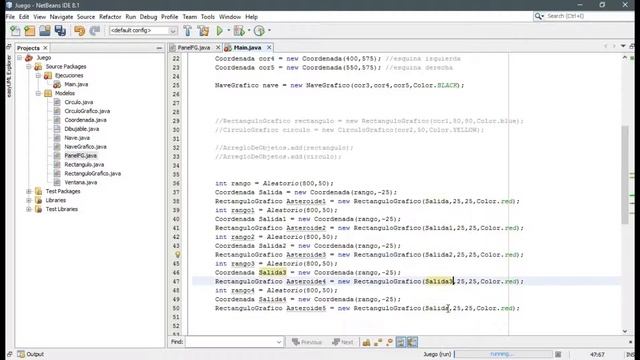
Task: Expand the Libraries node
Action: coord(29,200)
